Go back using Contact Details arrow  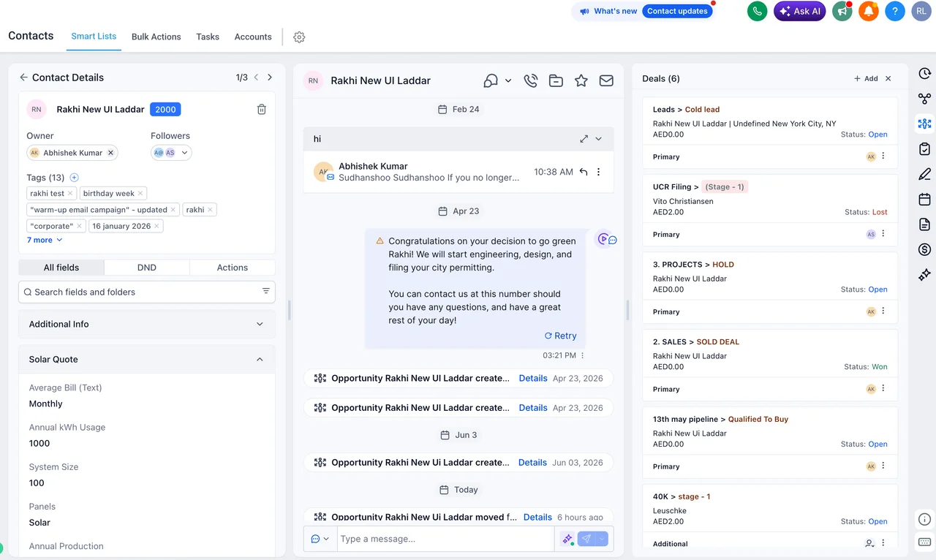pos(23,77)
